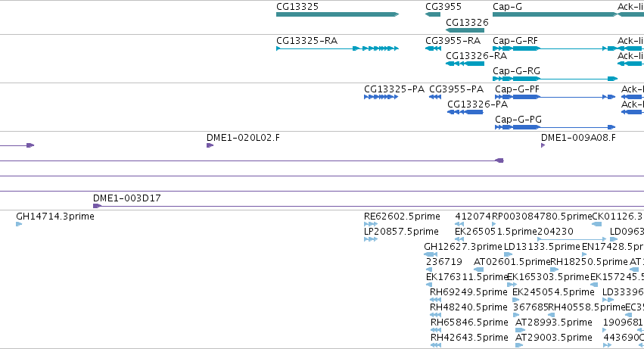Click the 236719 EST feature
644x349 pixels.
click(429, 270)
